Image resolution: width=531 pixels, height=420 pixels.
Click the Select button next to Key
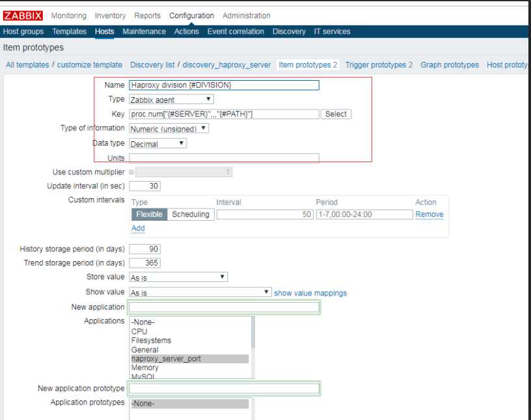[x=336, y=114]
